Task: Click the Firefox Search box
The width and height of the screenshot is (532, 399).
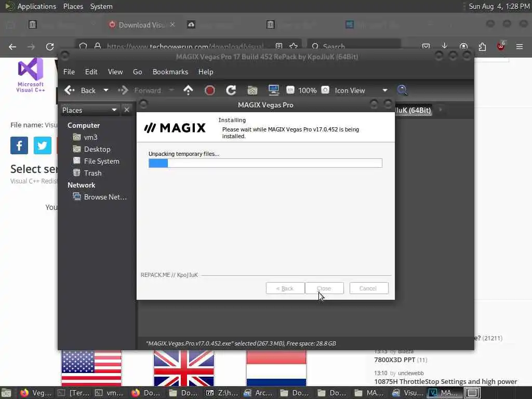Action: [354, 46]
